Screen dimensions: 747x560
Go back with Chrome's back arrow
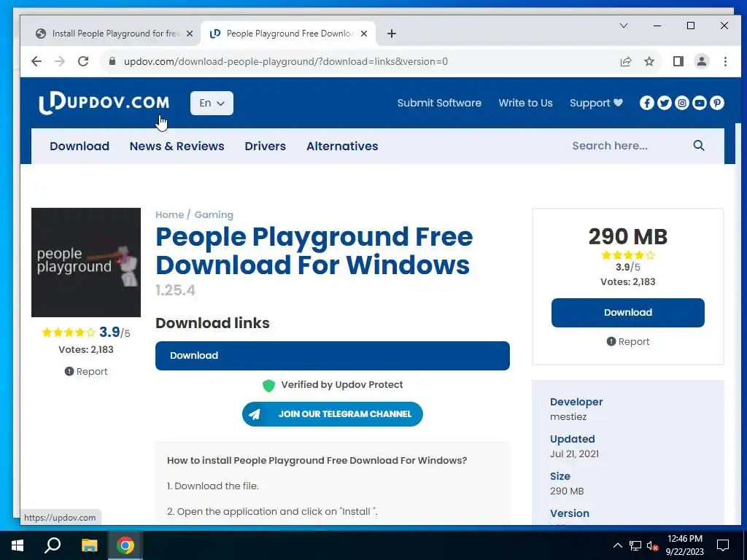tap(36, 61)
